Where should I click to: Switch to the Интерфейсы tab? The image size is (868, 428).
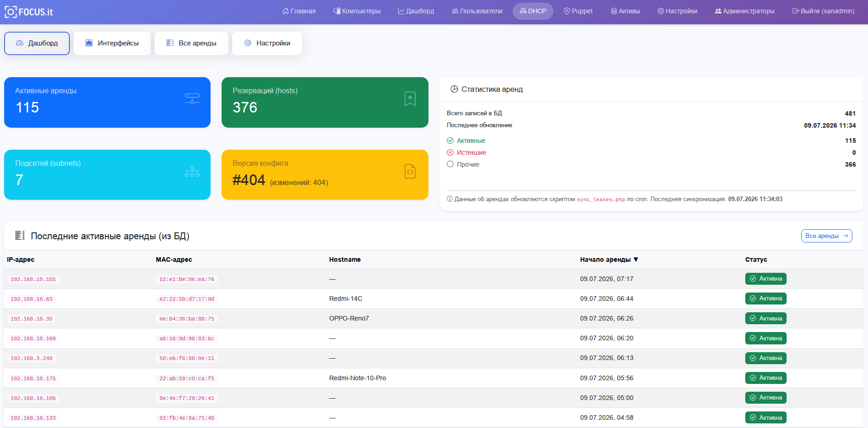coord(112,43)
